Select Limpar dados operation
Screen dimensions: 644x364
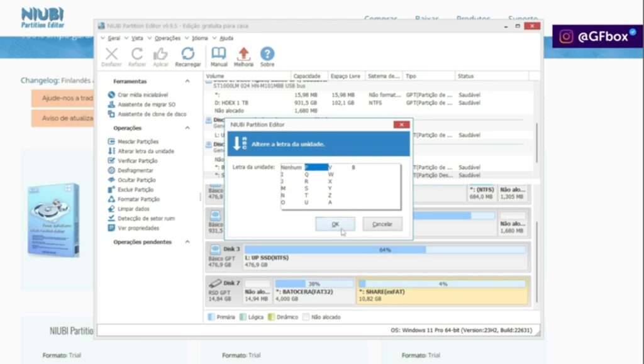point(128,209)
